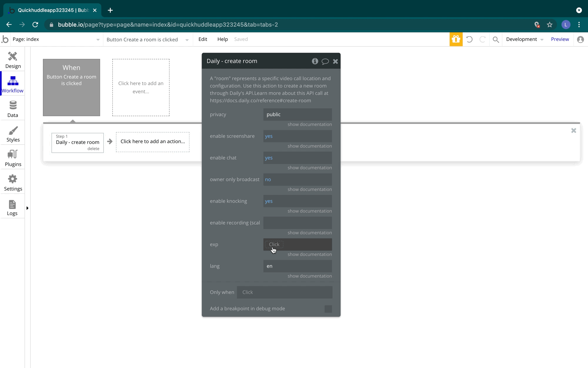Click the Bubble logo icon
Screen dimensions: 588x368
pyautogui.click(x=5, y=39)
